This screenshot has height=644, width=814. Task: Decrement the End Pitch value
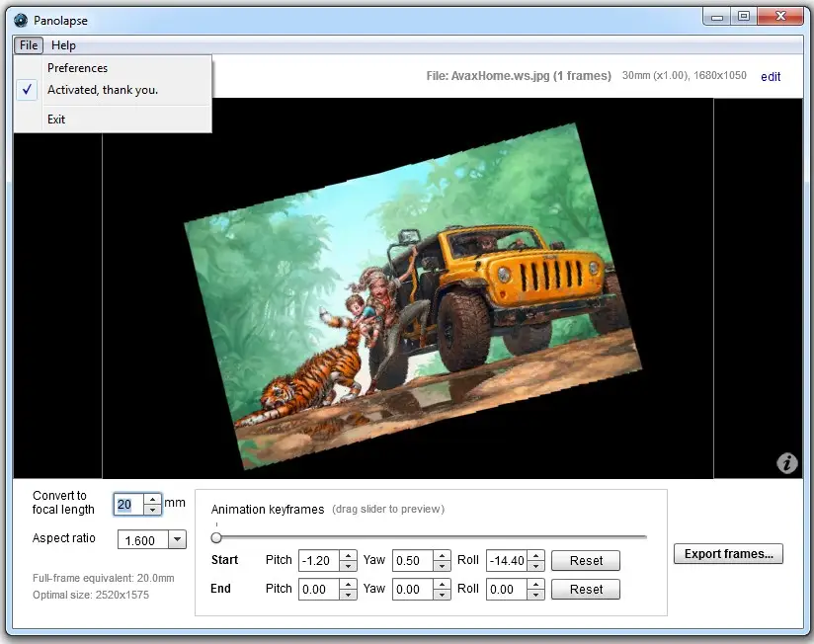click(348, 595)
